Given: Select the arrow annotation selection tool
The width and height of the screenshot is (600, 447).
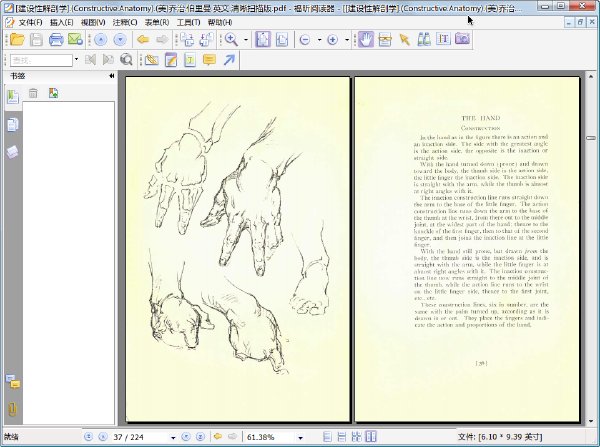Looking at the screenshot, I should point(404,39).
